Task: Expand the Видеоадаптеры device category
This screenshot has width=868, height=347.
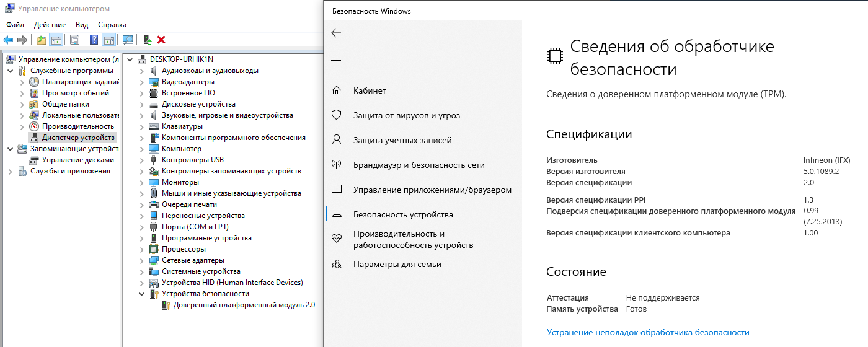Action: [142, 82]
